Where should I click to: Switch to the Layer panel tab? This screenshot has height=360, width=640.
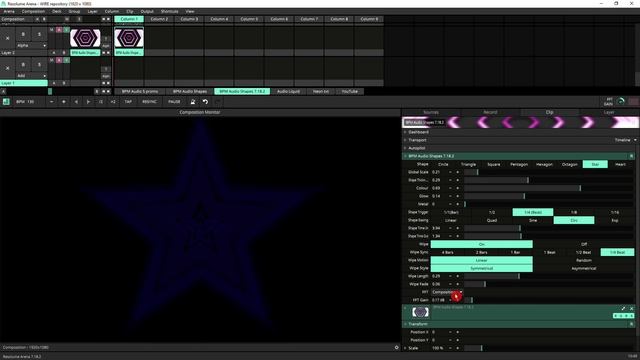click(609, 112)
